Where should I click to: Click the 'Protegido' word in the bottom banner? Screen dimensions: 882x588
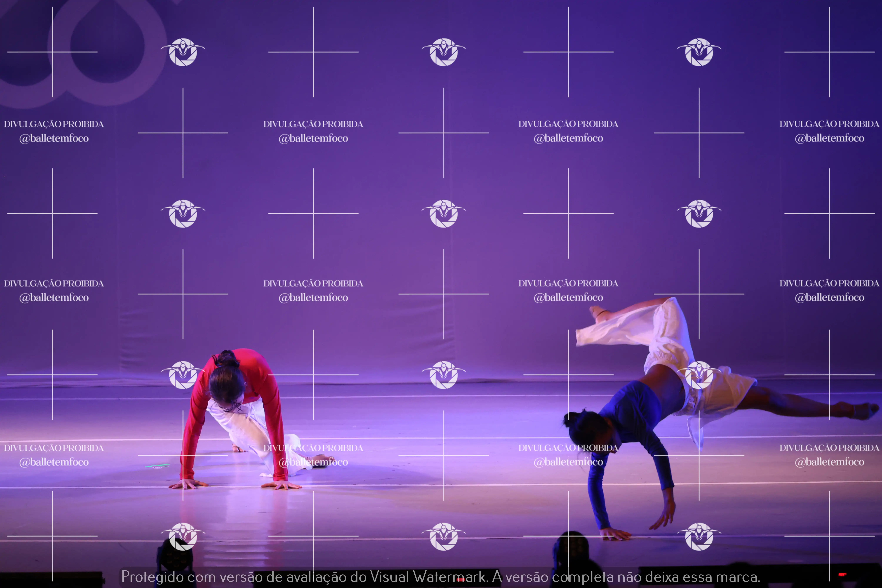(152, 577)
